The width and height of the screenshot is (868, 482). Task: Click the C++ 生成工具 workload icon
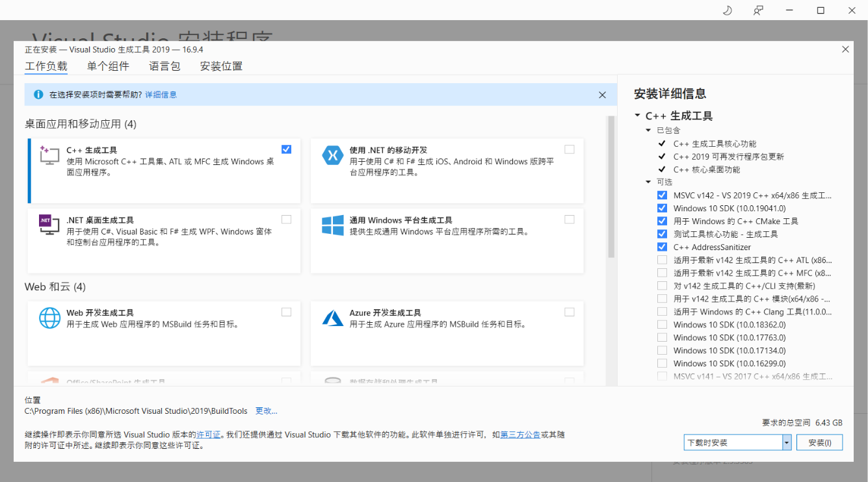50,155
